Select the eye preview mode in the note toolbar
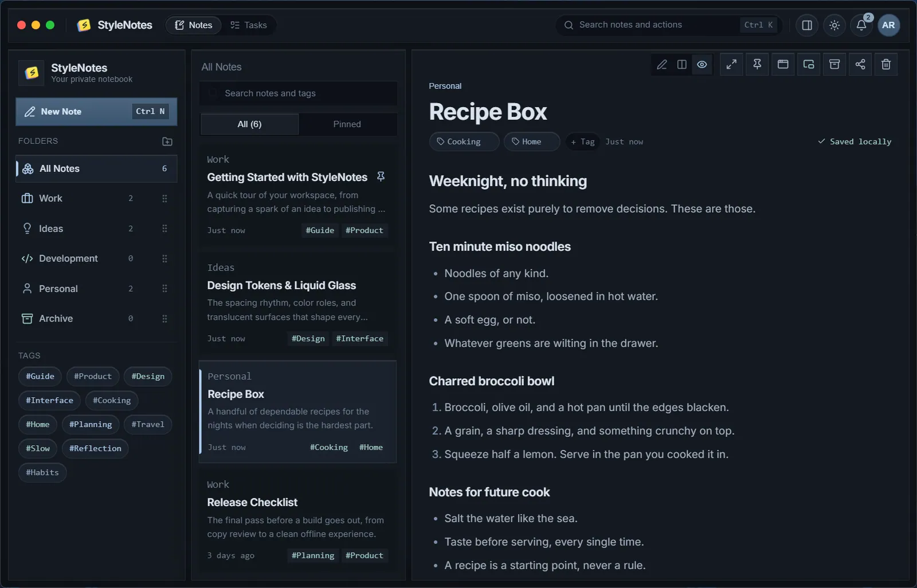The height and width of the screenshot is (588, 917). pos(702,65)
